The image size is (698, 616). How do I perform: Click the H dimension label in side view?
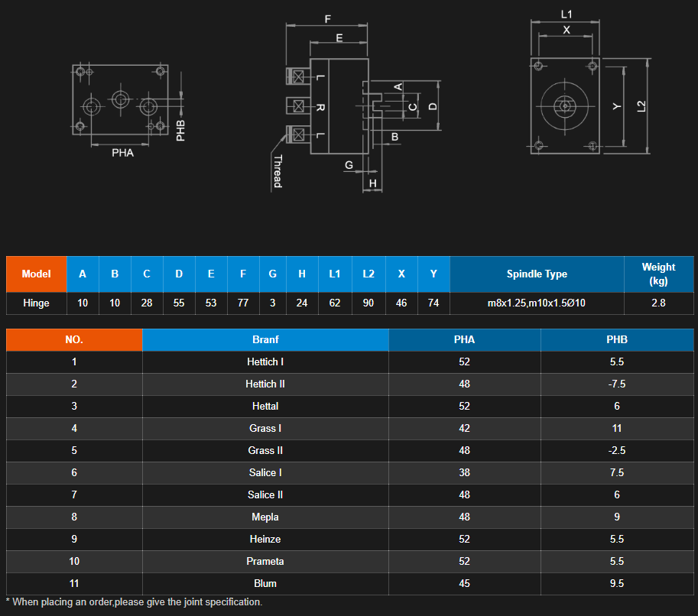coord(373,184)
